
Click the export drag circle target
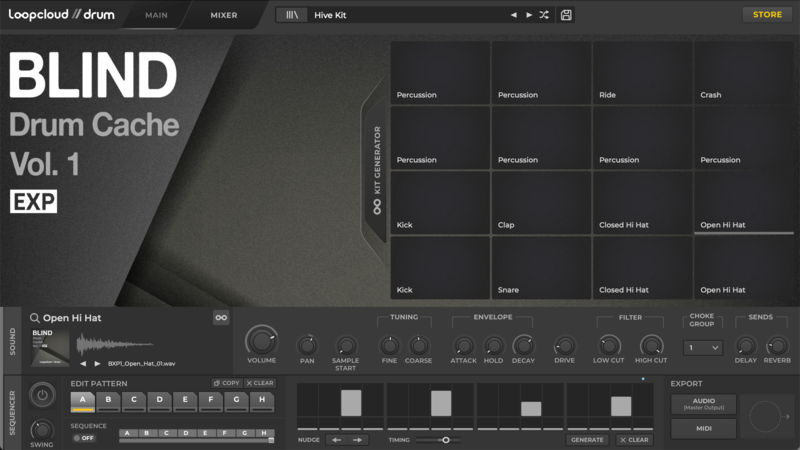765,416
